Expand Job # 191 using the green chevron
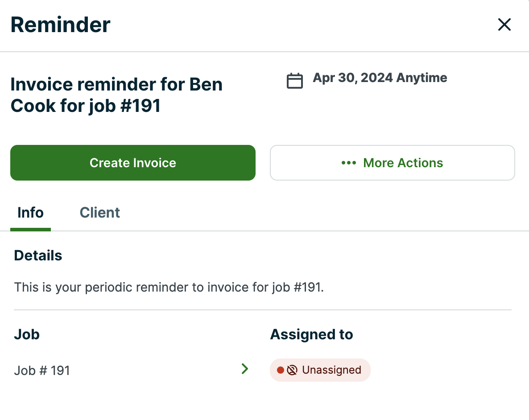 244,369
